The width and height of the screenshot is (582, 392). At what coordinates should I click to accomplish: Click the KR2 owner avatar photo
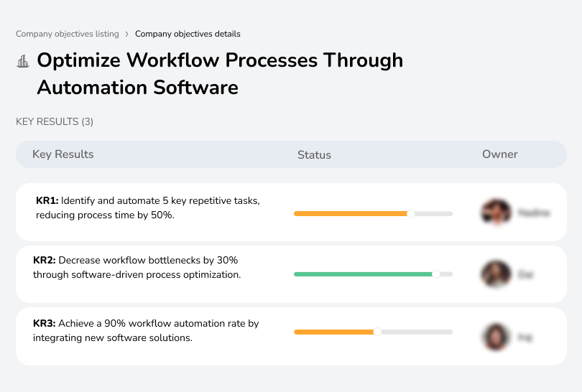(x=496, y=274)
